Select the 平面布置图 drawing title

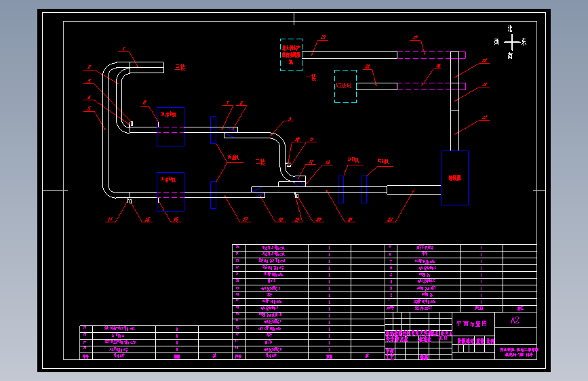coord(471,323)
